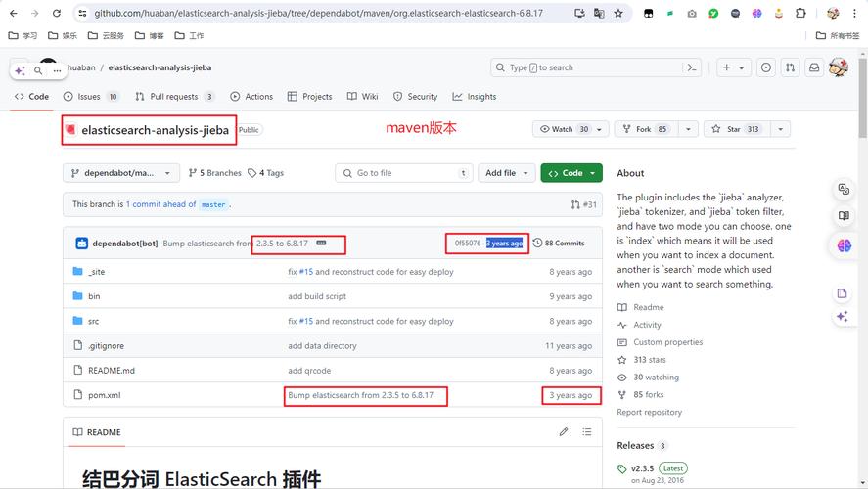Open the README.md file

point(112,371)
